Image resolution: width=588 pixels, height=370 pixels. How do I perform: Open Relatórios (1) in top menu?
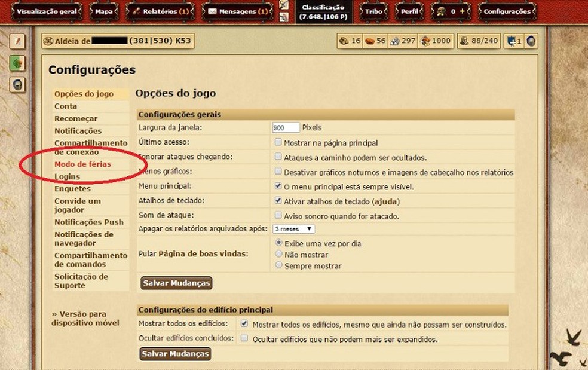[160, 11]
